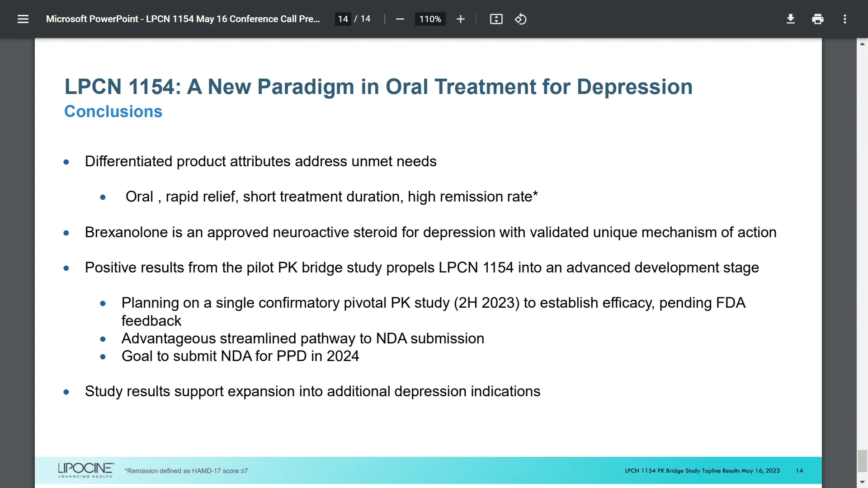868x488 pixels.
Task: Click the scrollbar down arrow
Action: pos(862,483)
